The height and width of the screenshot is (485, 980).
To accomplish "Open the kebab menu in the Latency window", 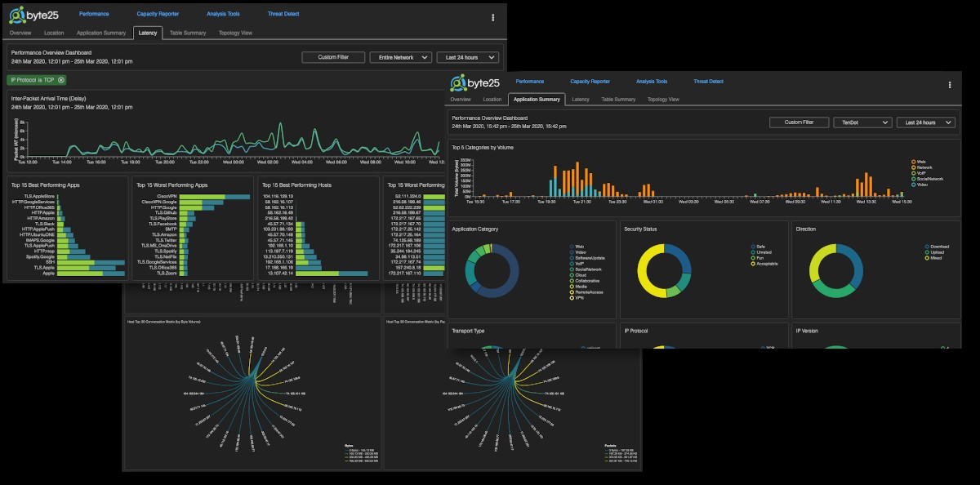I will 492,17.
